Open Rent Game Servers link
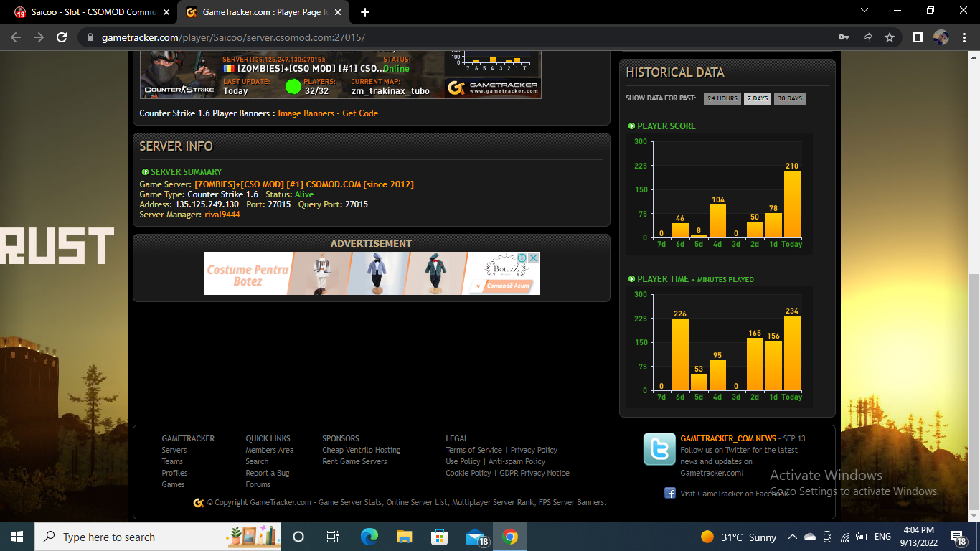Screen dimensions: 980x551 354,461
